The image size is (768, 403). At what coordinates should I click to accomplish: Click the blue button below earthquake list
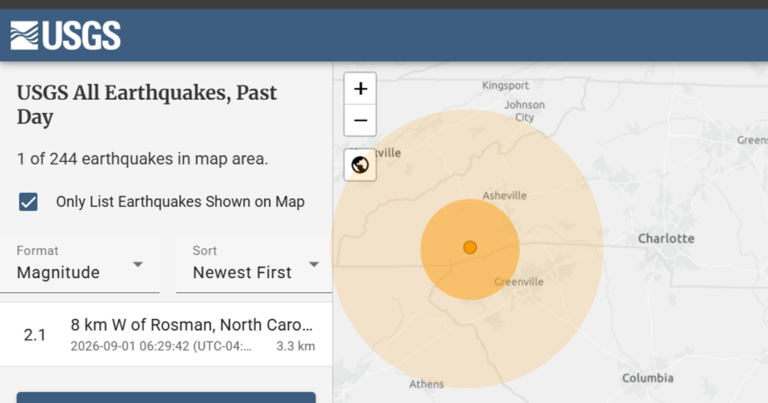(x=166, y=397)
